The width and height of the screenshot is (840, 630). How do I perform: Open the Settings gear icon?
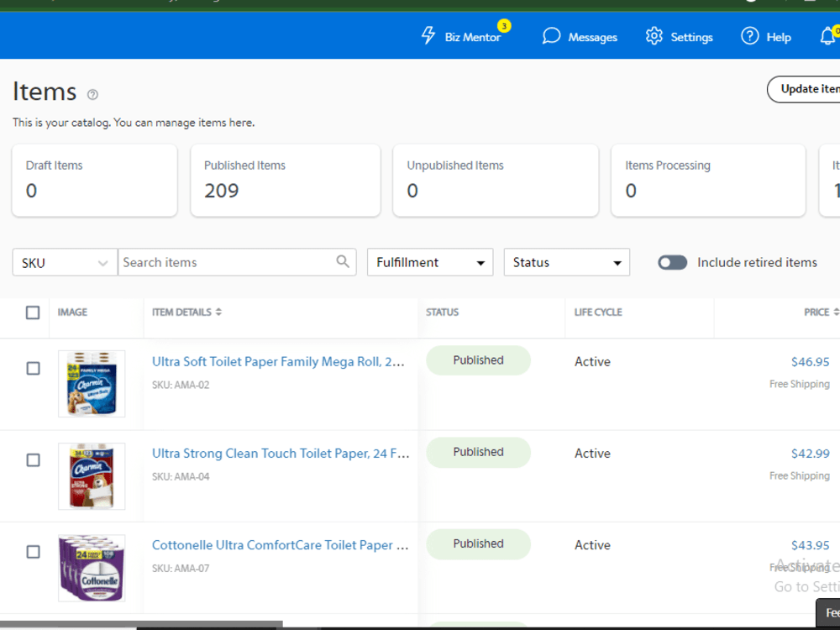point(654,36)
